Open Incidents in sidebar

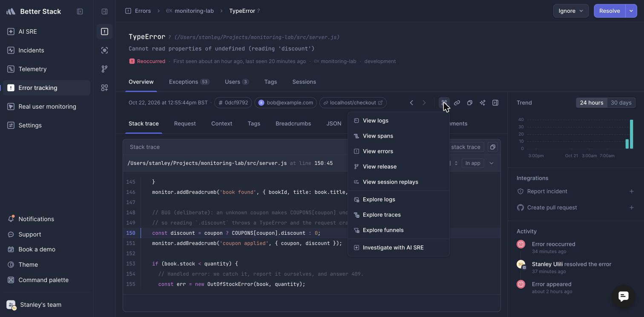coord(46,50)
